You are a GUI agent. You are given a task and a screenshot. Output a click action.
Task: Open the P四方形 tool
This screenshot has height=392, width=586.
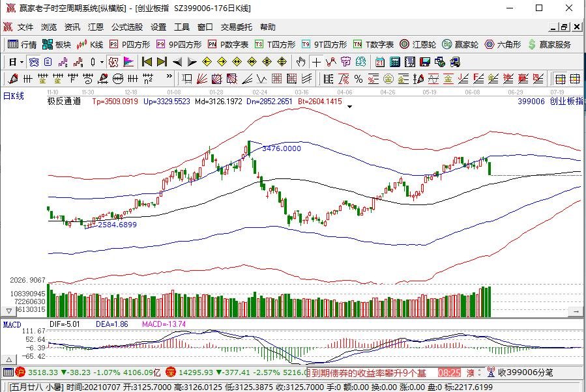tap(130, 44)
